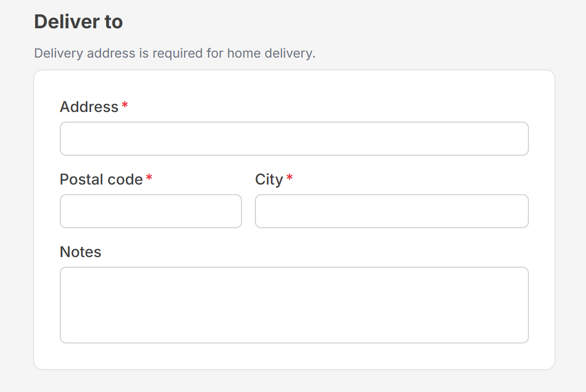Click the word "code" in Postal code label
This screenshot has height=392, width=586.
pos(126,180)
